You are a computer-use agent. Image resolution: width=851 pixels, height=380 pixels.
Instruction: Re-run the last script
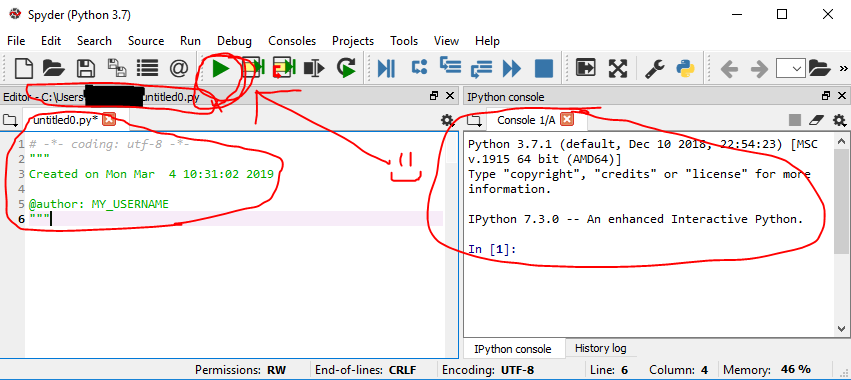(346, 68)
